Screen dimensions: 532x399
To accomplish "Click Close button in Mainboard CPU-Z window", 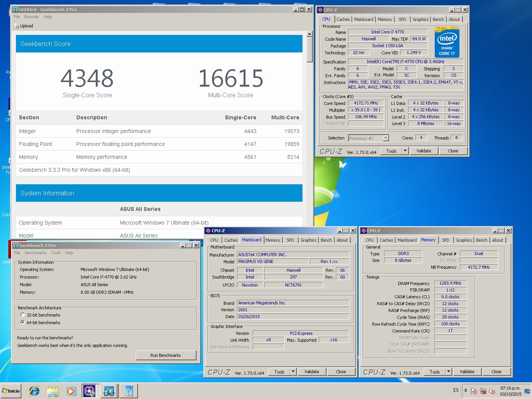I will (341, 372).
